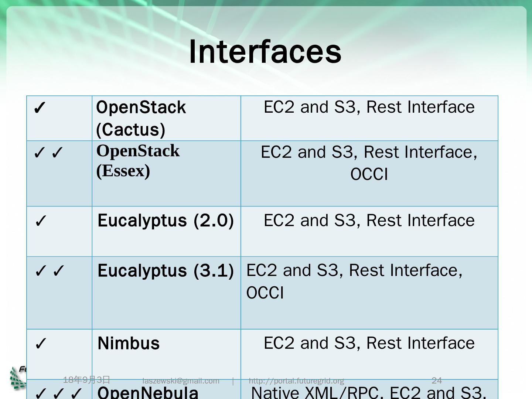
Task: Click the Essex row's interface text ending in OCCI
Action: (369, 163)
